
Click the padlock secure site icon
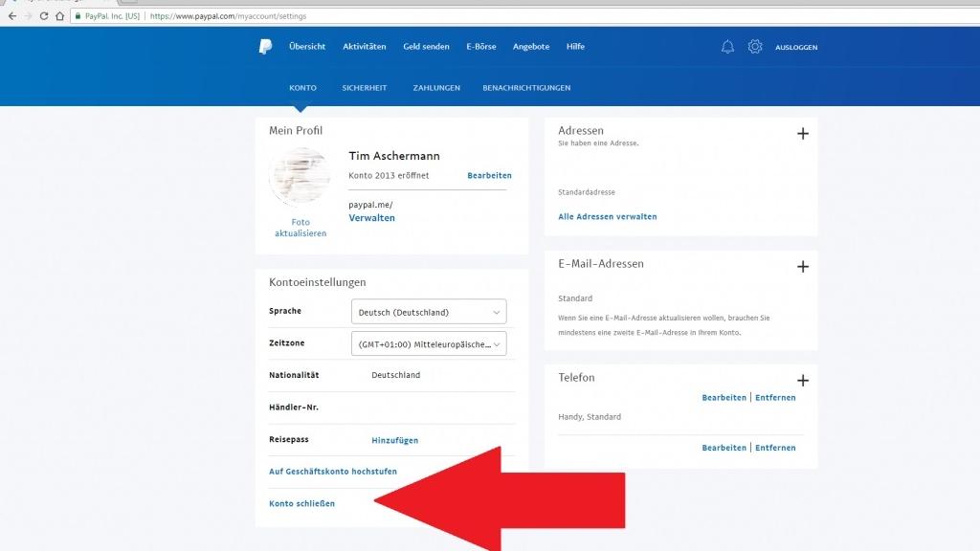(78, 16)
